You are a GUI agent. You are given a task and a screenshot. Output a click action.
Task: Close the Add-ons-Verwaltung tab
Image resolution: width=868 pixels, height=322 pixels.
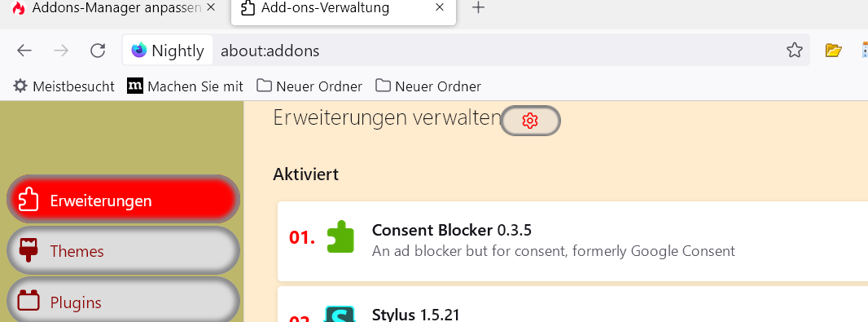click(x=440, y=8)
